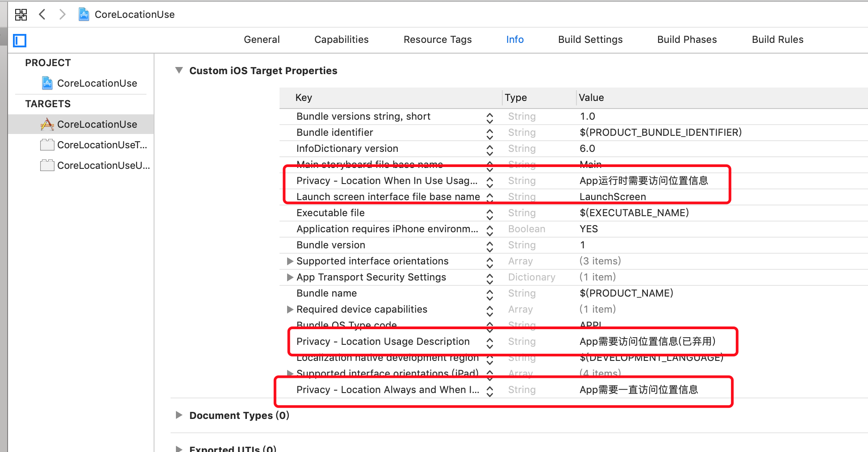Click the Type column header

pos(516,97)
